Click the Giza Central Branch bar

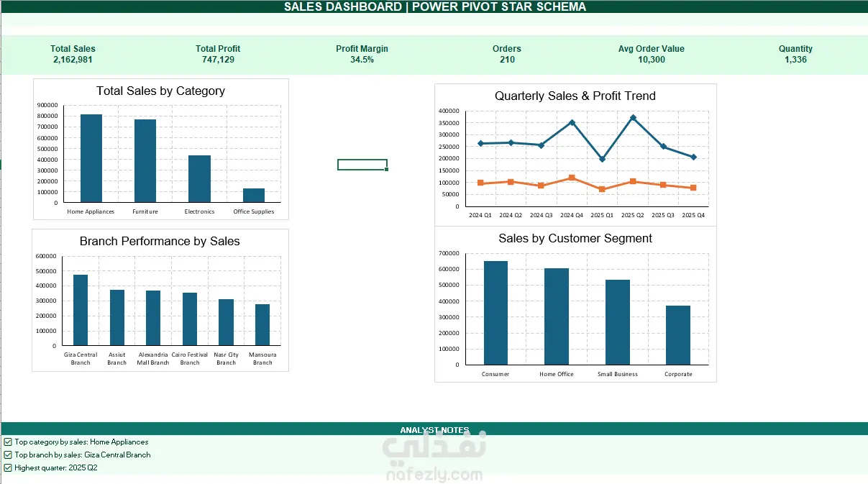pyautogui.click(x=81, y=310)
